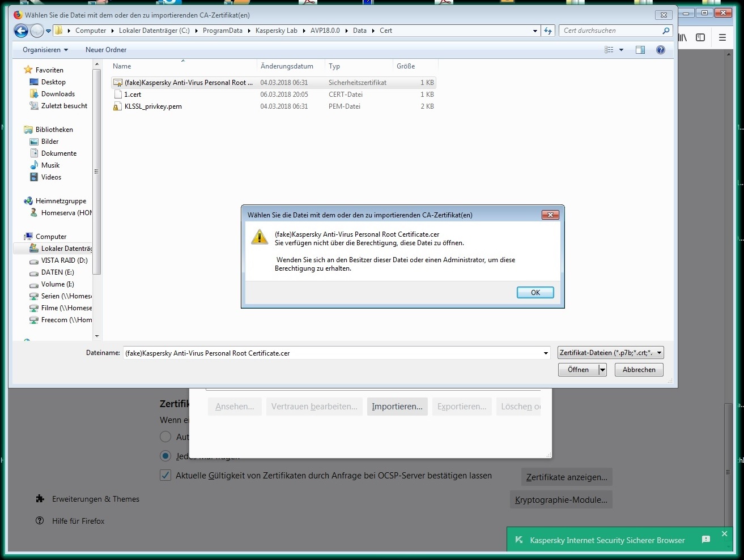Viewport: 744px width, 560px height.
Task: Open the Organisieren dropdown menu
Action: (45, 50)
